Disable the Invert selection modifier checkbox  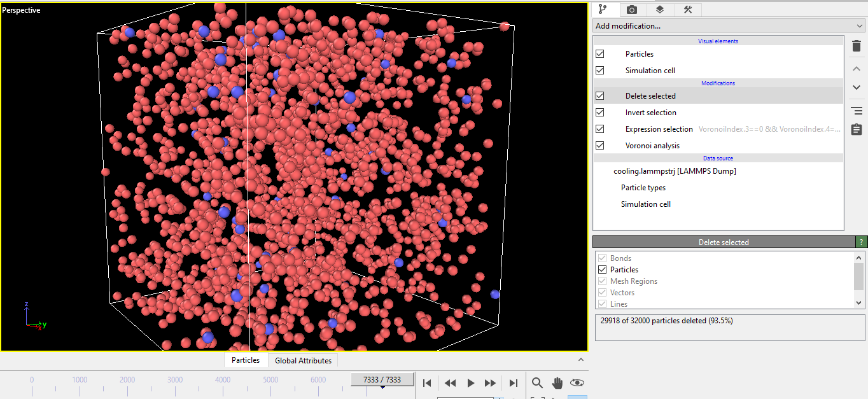(599, 113)
